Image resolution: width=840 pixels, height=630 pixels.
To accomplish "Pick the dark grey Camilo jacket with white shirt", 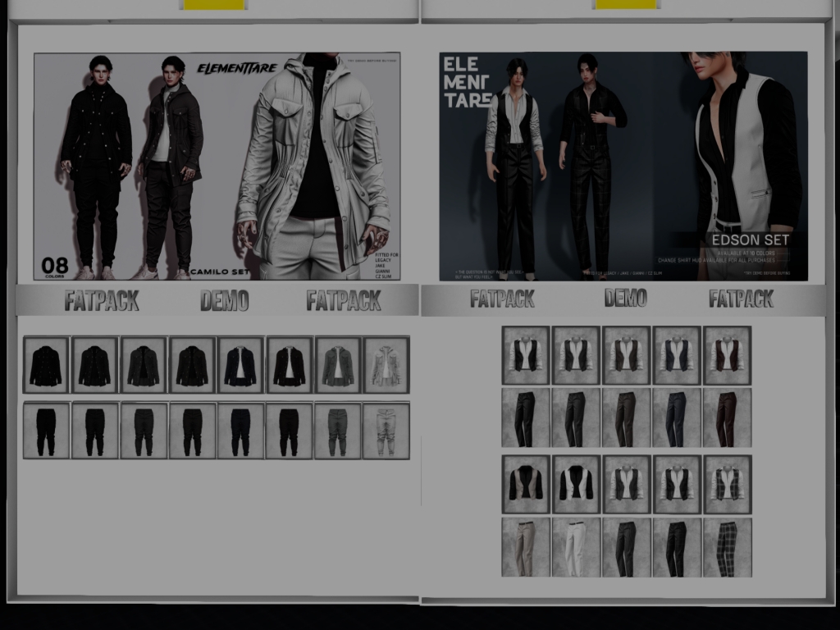I will point(338,365).
